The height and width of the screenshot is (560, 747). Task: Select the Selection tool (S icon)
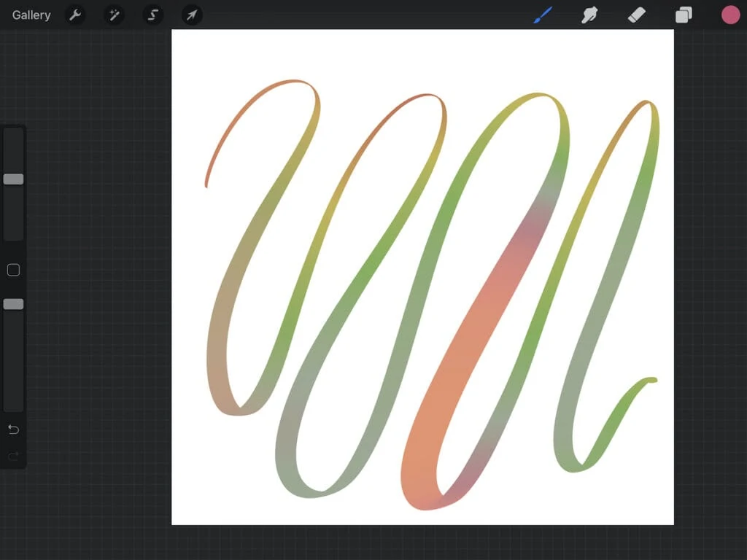[153, 15]
